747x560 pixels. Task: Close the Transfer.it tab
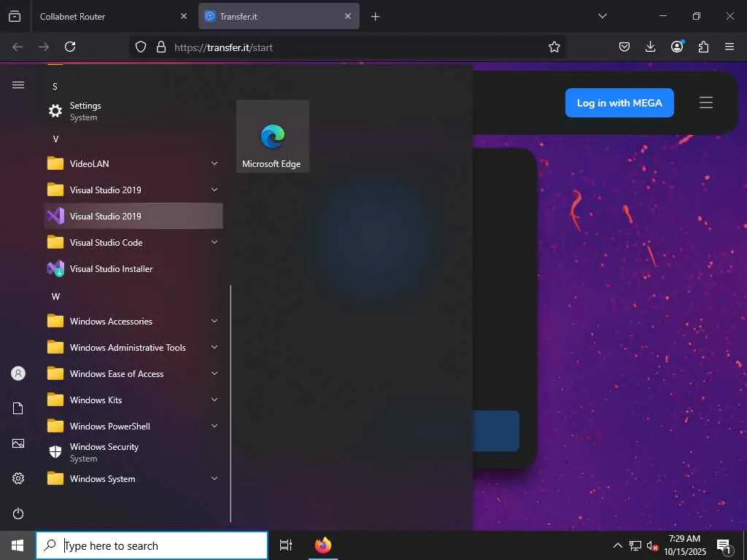pos(348,16)
